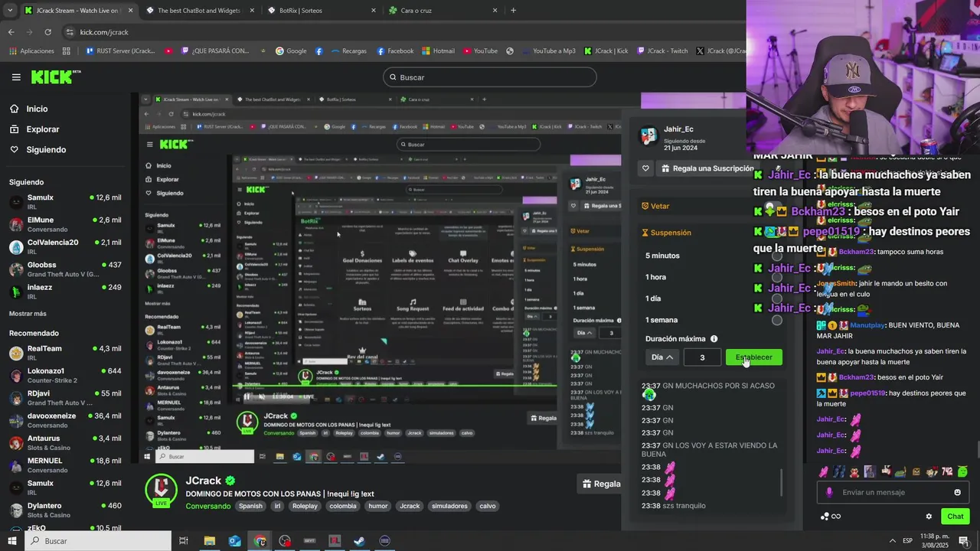Open File Explorer from the taskbar
Viewport: 980px width, 551px height.
pyautogui.click(x=209, y=541)
